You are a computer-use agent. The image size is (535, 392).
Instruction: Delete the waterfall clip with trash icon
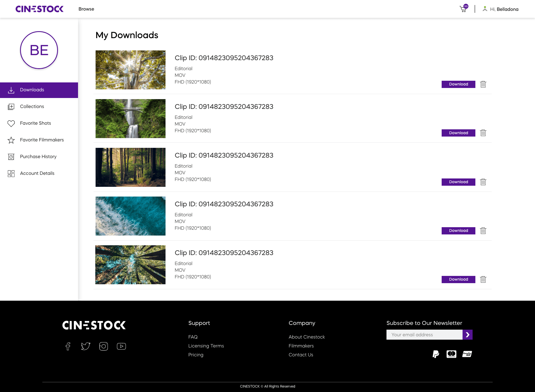[x=483, y=133]
